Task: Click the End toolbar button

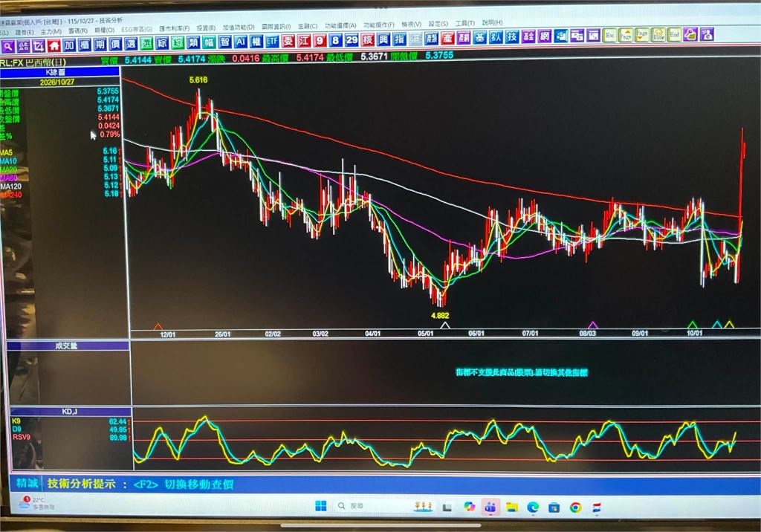Action: (x=674, y=35)
